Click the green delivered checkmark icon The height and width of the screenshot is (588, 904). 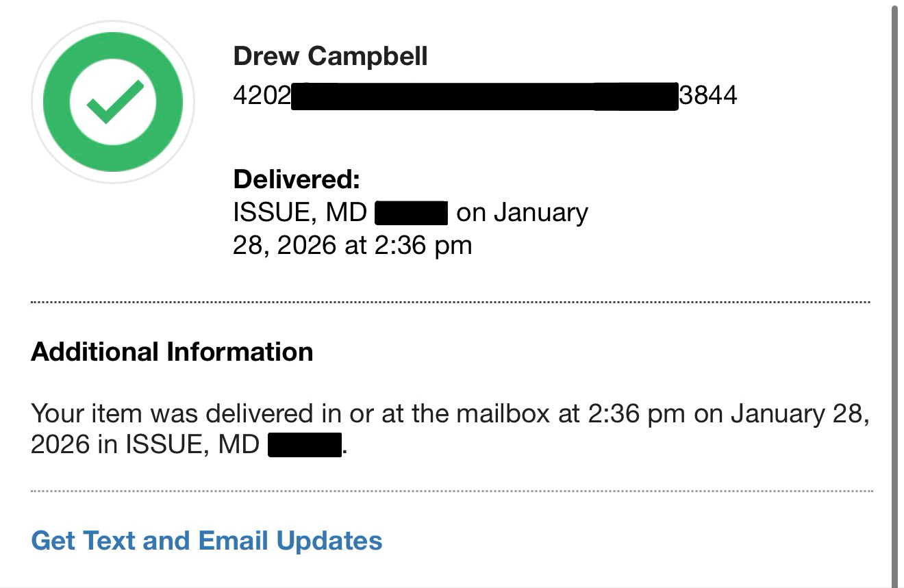tap(114, 103)
